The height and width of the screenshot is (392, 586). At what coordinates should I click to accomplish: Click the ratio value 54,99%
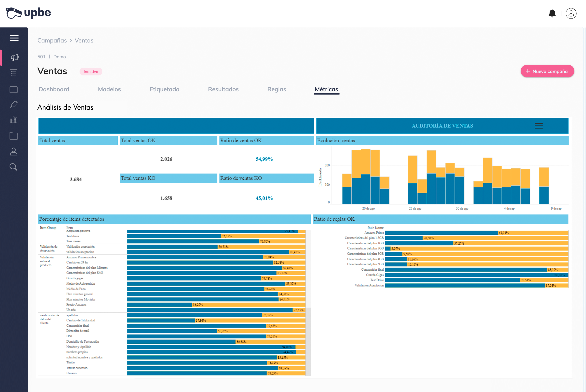(x=264, y=159)
